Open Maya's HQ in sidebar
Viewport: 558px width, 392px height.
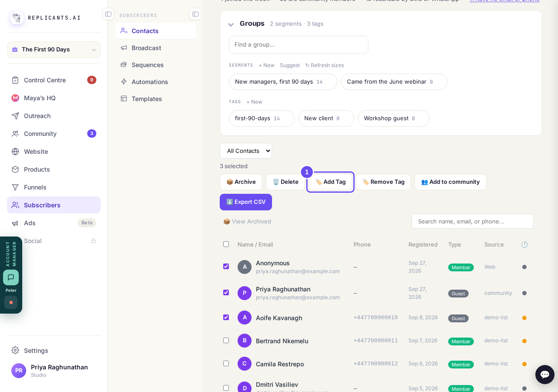click(54, 98)
